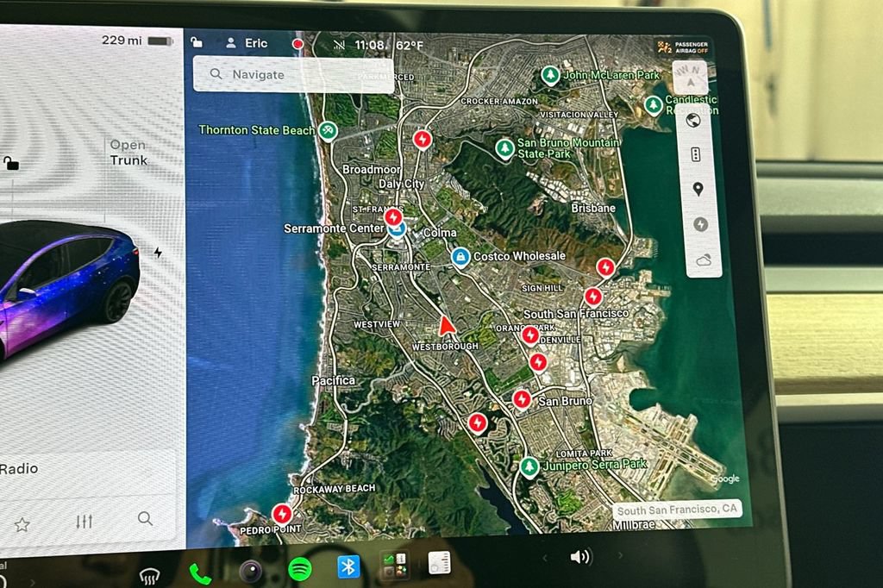The image size is (883, 588).
Task: Tap the Costco Wholesale map pin
Action: click(x=460, y=257)
